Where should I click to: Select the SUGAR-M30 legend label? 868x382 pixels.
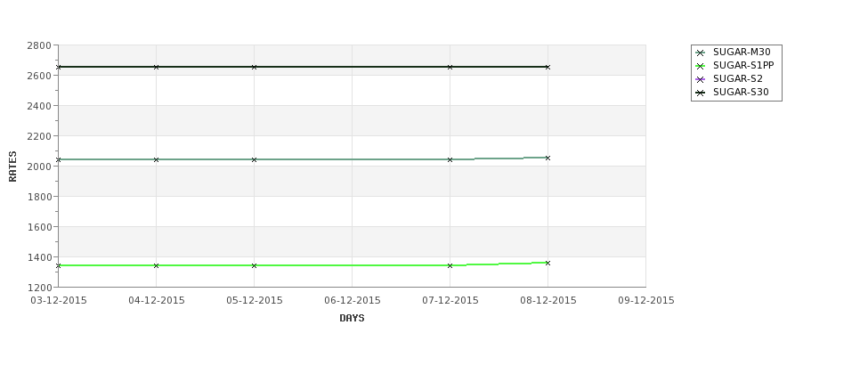(x=742, y=52)
